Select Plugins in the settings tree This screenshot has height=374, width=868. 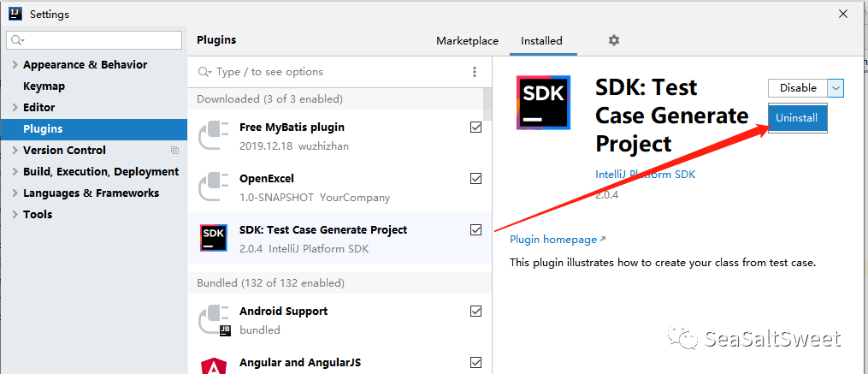point(93,129)
